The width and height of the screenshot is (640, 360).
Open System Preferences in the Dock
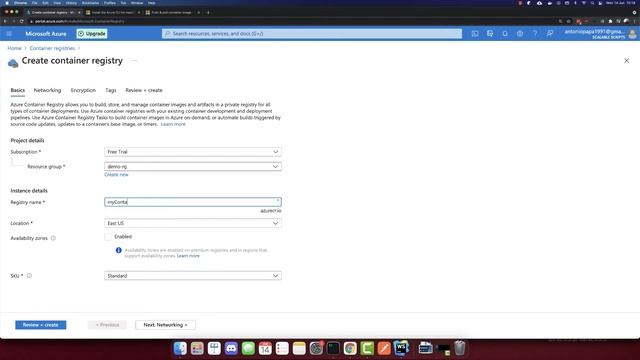[x=316, y=348]
